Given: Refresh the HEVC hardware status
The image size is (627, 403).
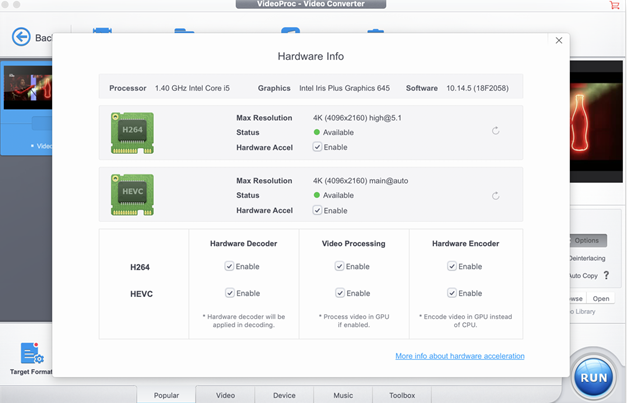Looking at the screenshot, I should click(496, 196).
